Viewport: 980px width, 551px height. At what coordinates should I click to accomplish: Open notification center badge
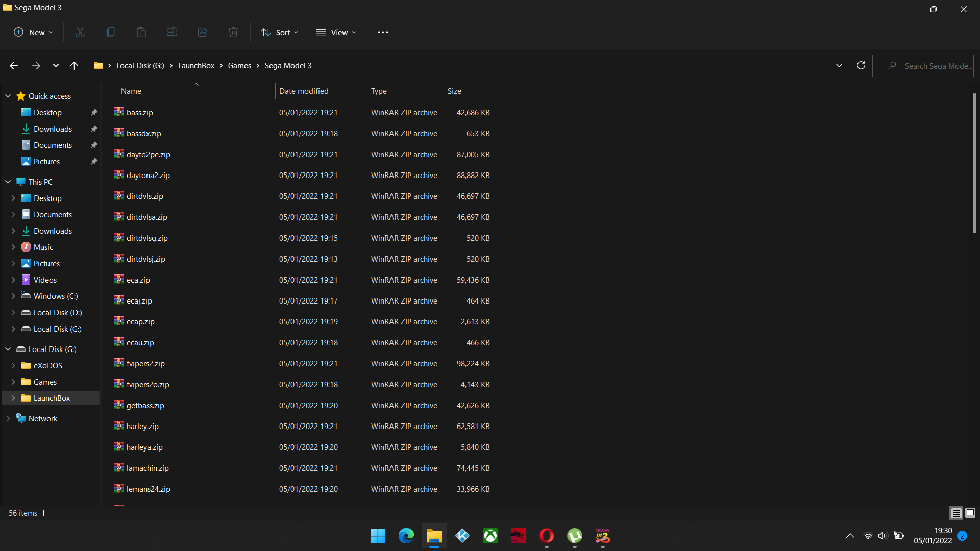pyautogui.click(x=963, y=536)
